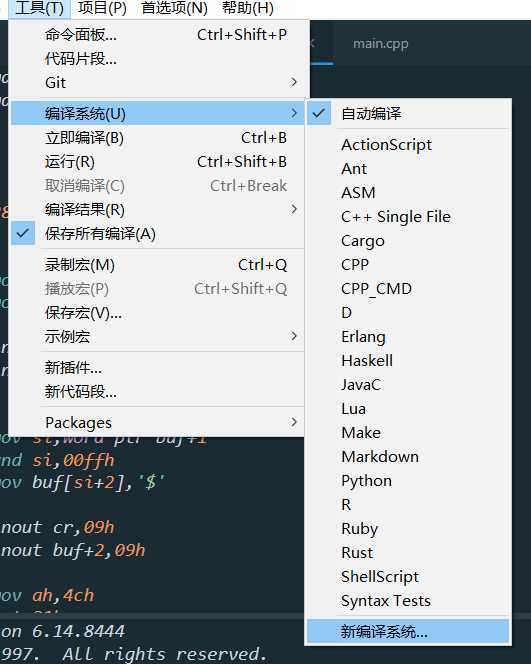Select Rust build system
The width and height of the screenshot is (531, 664).
(408, 553)
